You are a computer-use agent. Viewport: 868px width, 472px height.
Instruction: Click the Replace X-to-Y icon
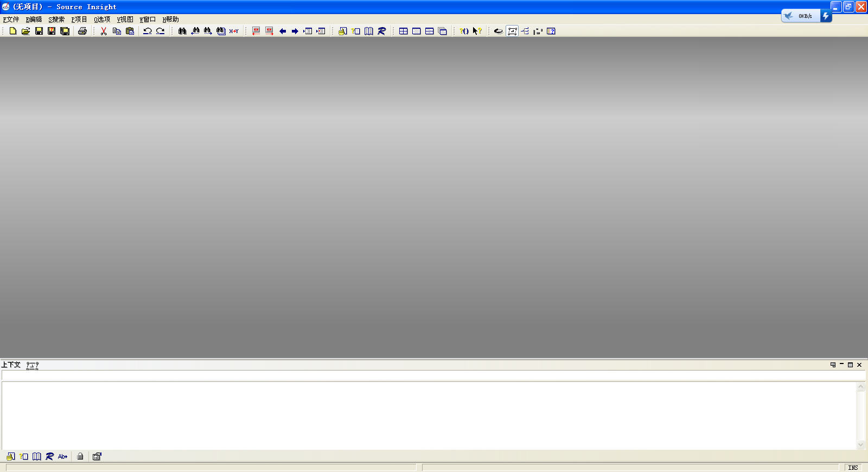tap(234, 31)
